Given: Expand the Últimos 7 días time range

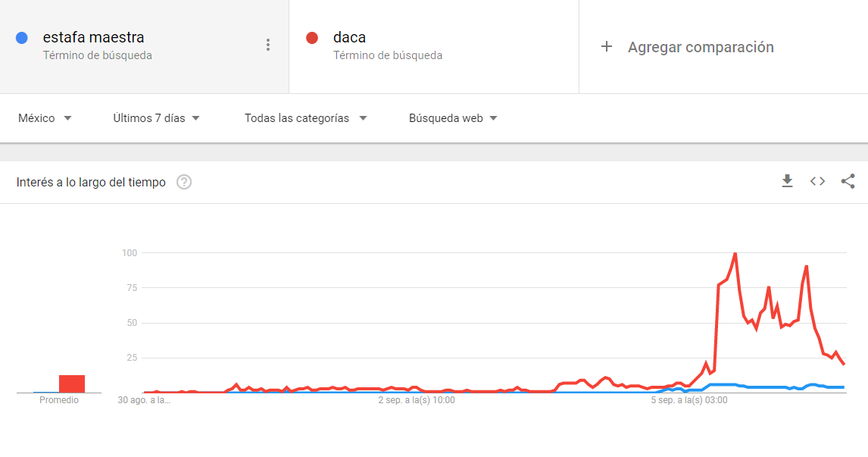Looking at the screenshot, I should (157, 118).
